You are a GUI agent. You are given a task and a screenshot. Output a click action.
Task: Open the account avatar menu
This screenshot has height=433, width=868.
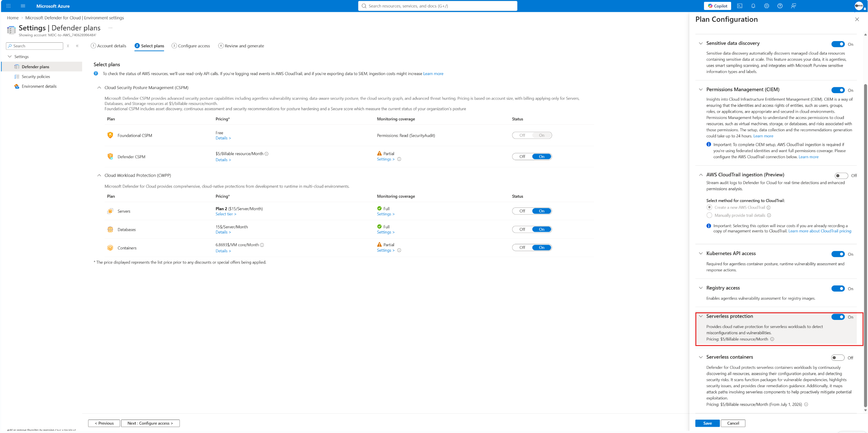pos(859,6)
